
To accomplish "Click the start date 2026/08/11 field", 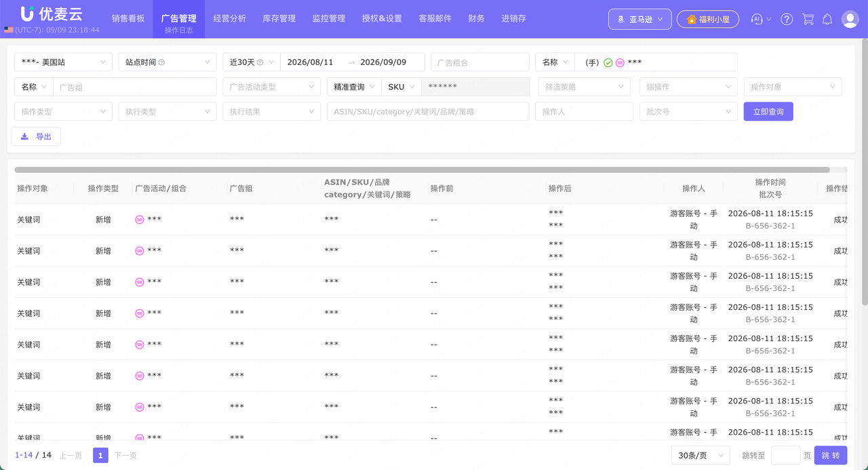I will pyautogui.click(x=311, y=62).
